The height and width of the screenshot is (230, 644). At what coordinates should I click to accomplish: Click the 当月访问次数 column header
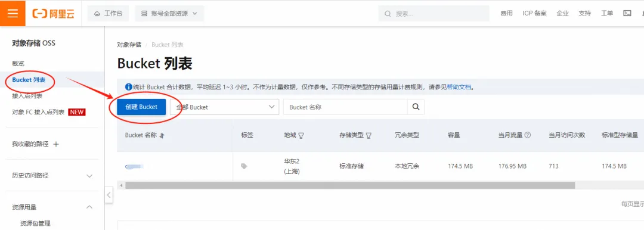567,135
